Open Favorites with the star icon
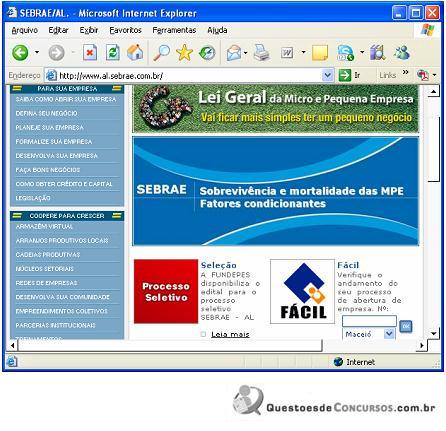This screenshot has height=431, width=446. coord(184,53)
